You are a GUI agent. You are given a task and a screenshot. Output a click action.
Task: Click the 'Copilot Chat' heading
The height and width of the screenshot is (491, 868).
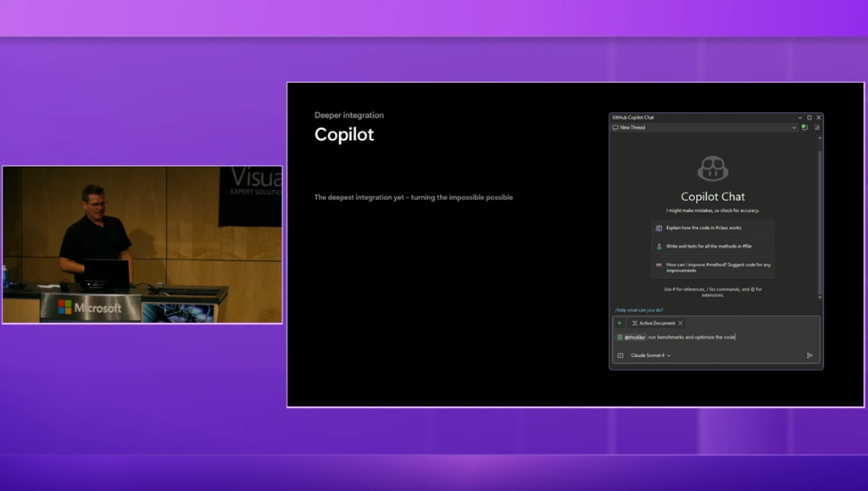pyautogui.click(x=713, y=197)
